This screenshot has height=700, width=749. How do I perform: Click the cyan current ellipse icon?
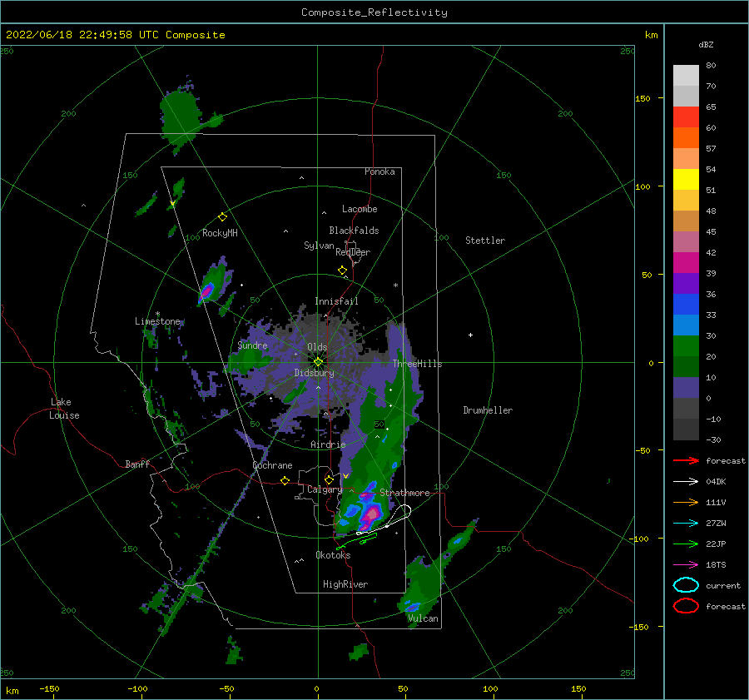click(686, 585)
